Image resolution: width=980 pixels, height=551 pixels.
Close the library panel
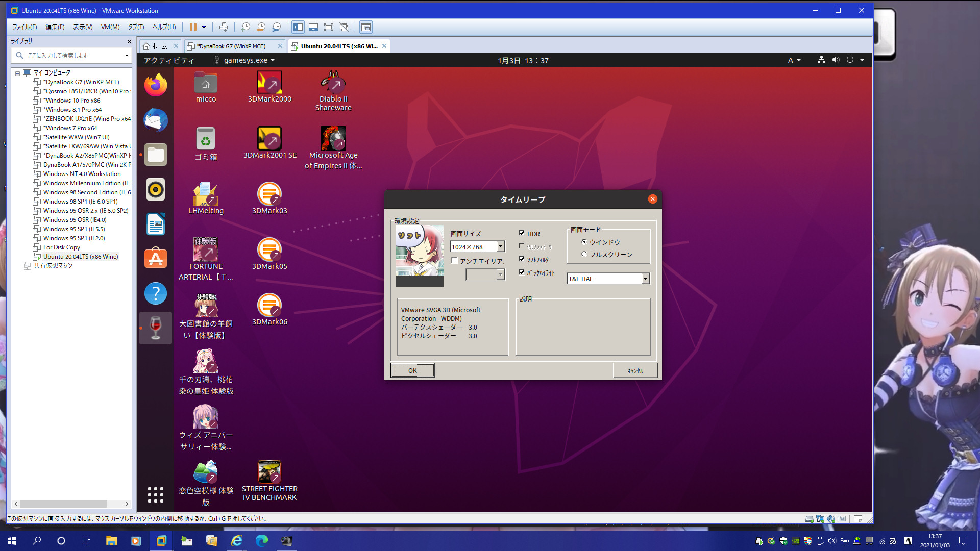click(129, 41)
